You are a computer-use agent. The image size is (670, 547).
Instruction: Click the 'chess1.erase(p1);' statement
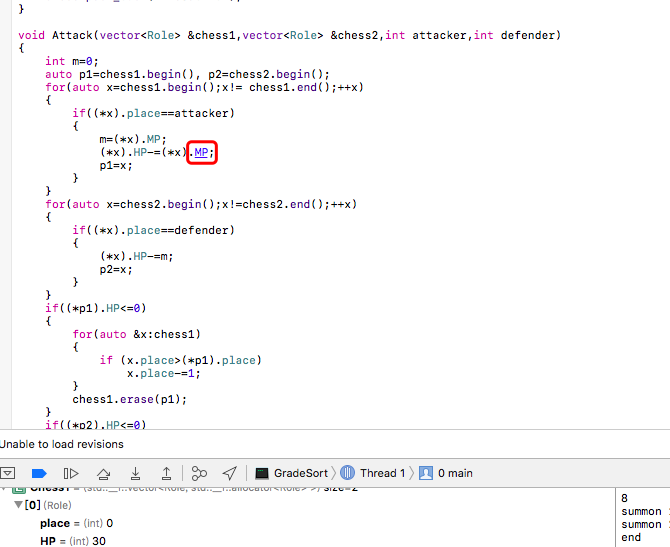click(129, 399)
